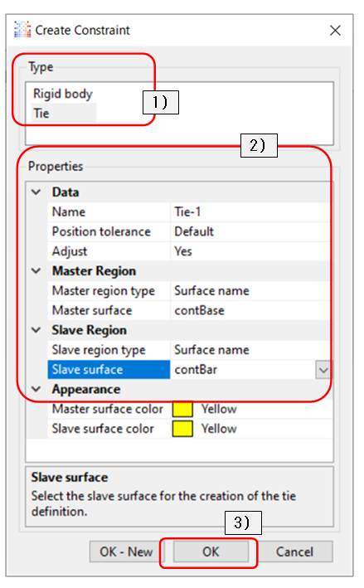This screenshot has height=588, width=364.
Task: Collapse the Appearance section
Action: pyautogui.click(x=36, y=389)
